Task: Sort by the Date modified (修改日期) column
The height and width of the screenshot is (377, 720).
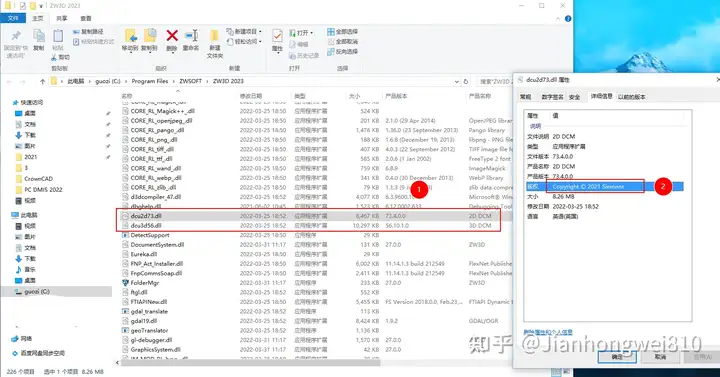Action: point(251,96)
